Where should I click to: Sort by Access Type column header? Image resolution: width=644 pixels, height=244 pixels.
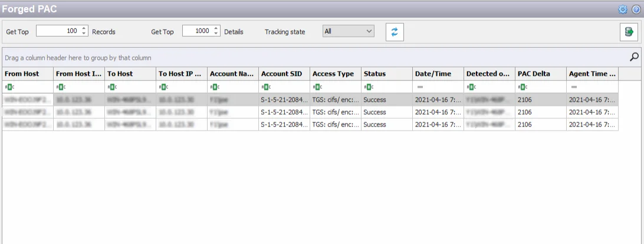coord(336,74)
